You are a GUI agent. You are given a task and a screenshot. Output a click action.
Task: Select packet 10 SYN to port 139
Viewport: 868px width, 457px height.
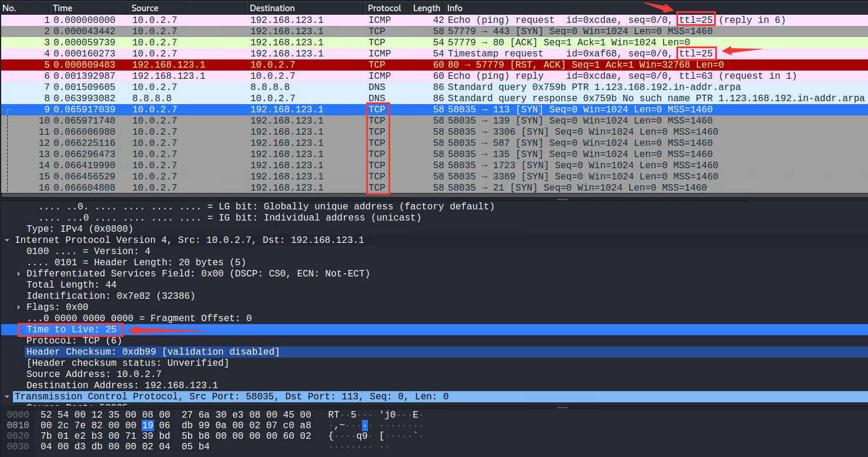[x=434, y=121]
